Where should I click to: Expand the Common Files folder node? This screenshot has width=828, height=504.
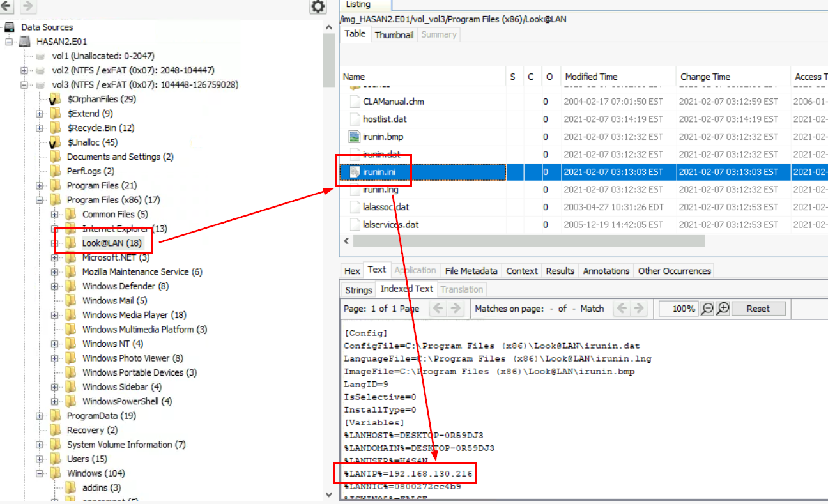click(55, 215)
